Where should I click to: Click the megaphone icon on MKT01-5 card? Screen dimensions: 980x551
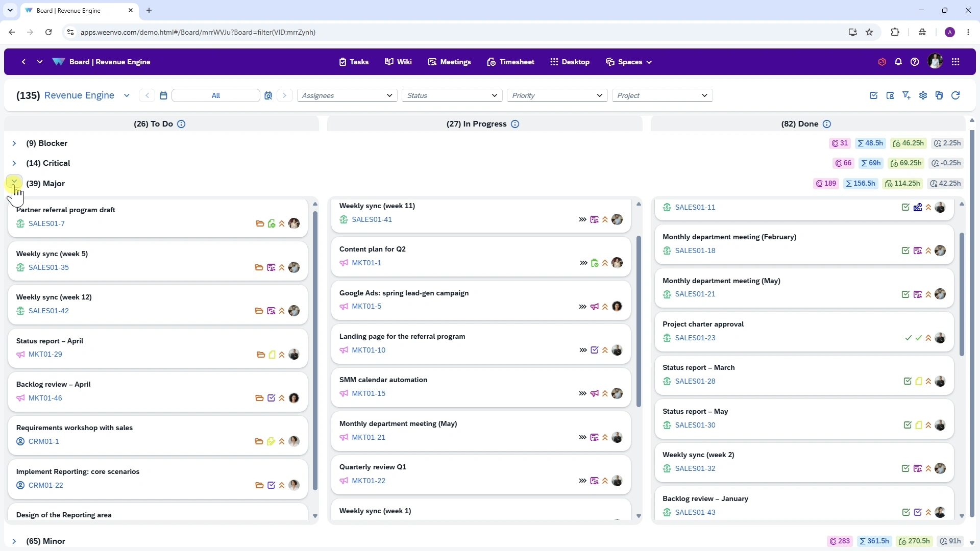[595, 307]
